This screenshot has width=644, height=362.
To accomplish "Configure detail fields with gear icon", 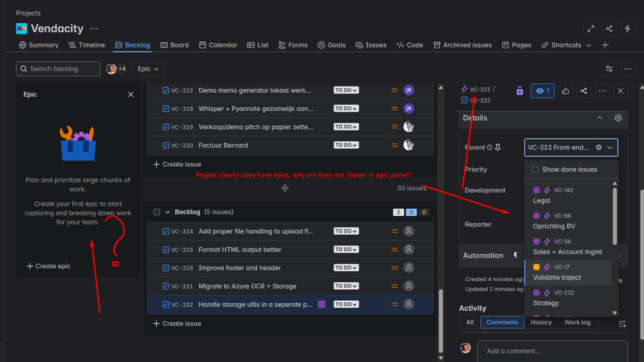I will [618, 119].
